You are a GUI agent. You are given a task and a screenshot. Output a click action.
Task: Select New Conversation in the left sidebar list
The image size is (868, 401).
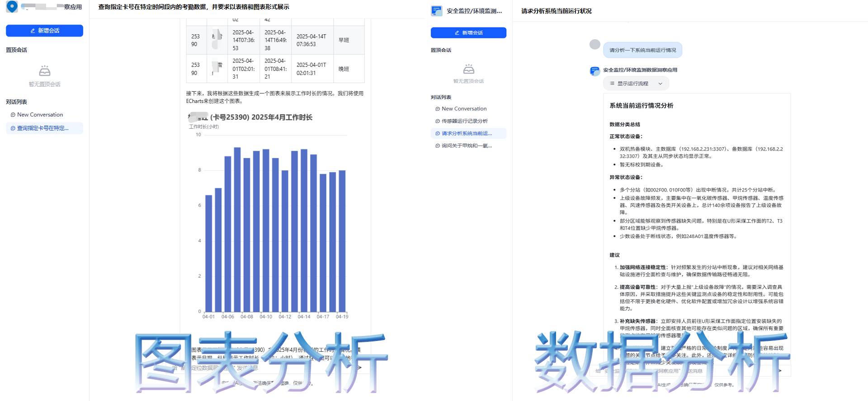pos(40,115)
